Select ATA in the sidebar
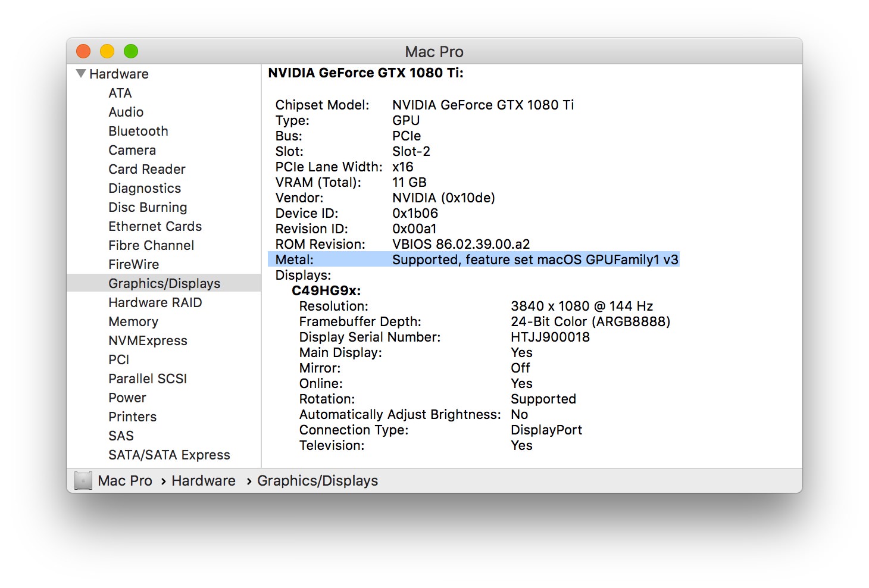This screenshot has height=588, width=869. coord(120,93)
